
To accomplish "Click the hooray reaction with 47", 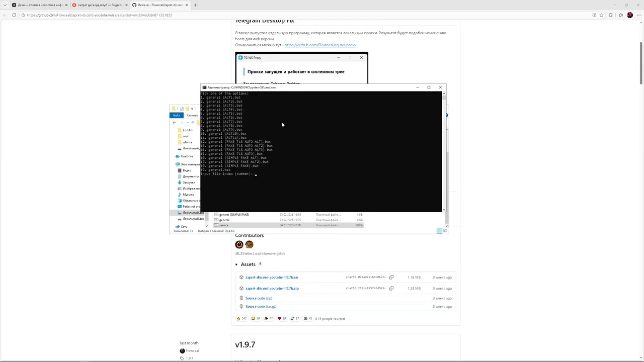I will point(269,318).
